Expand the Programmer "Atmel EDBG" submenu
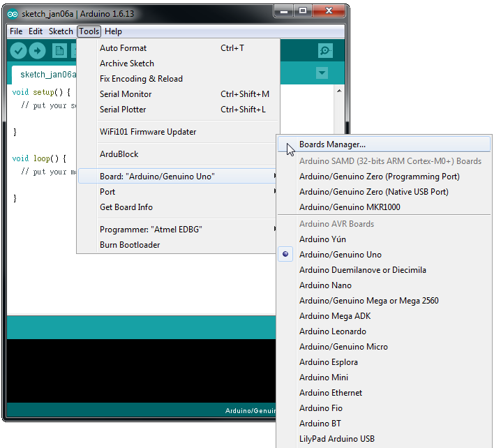The height and width of the screenshot is (448, 501). (177, 230)
